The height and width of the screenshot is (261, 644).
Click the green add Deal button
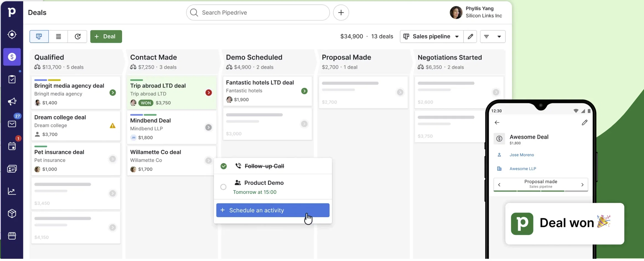[x=106, y=37]
